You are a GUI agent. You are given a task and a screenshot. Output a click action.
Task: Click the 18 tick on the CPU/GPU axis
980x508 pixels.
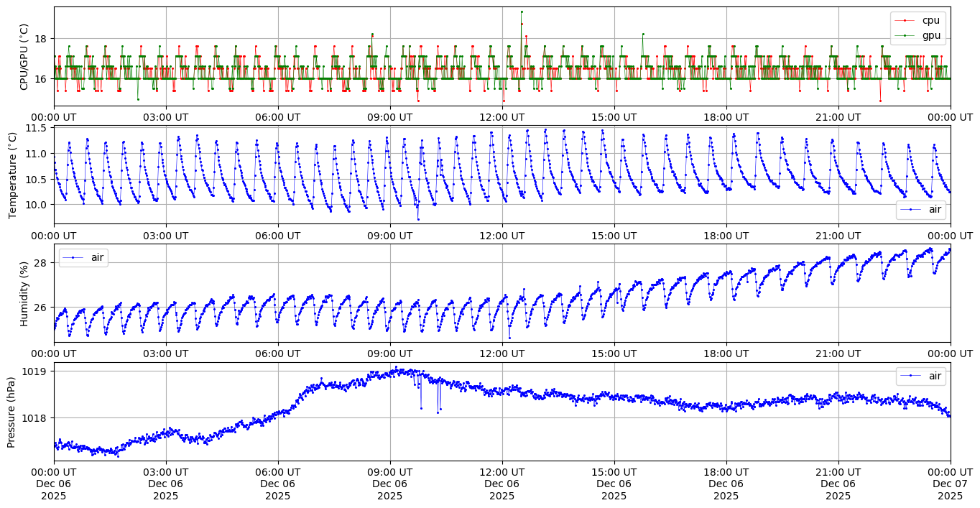coord(40,39)
